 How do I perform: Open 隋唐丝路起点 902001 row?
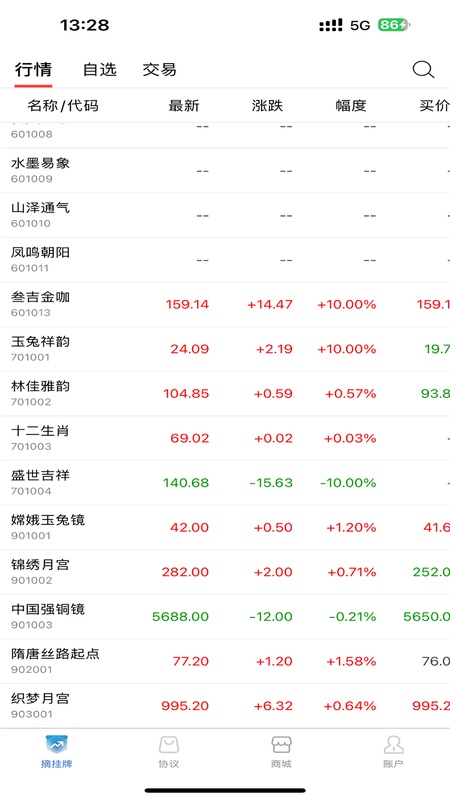click(x=225, y=661)
